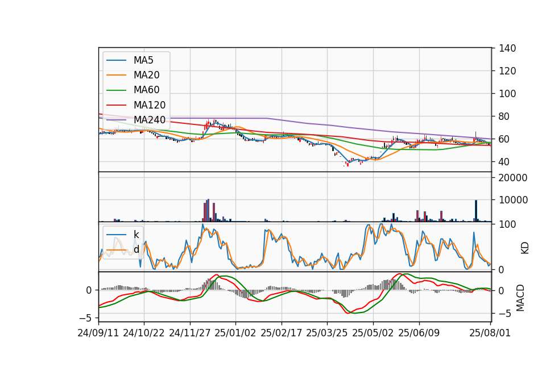
Task: Click the green MA60 legend line swatch
Action: click(x=116, y=90)
